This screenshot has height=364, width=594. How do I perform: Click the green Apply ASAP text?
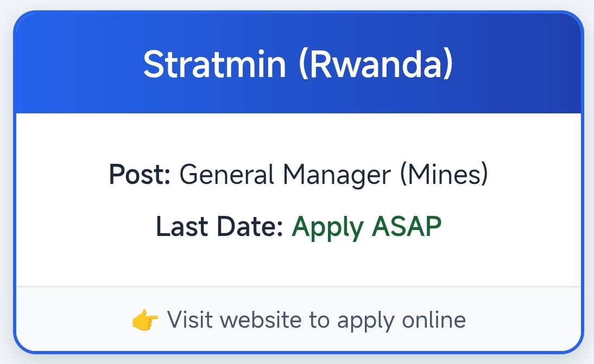366,227
